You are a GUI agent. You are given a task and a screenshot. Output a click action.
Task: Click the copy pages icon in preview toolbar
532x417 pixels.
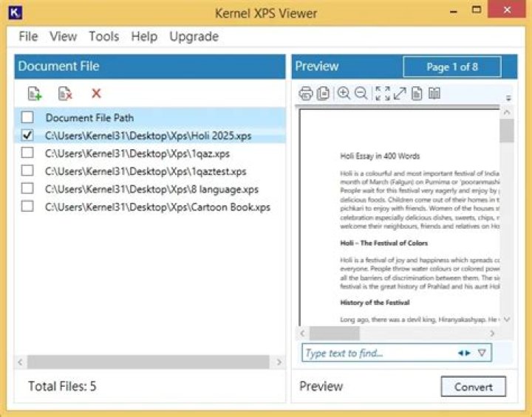323,93
